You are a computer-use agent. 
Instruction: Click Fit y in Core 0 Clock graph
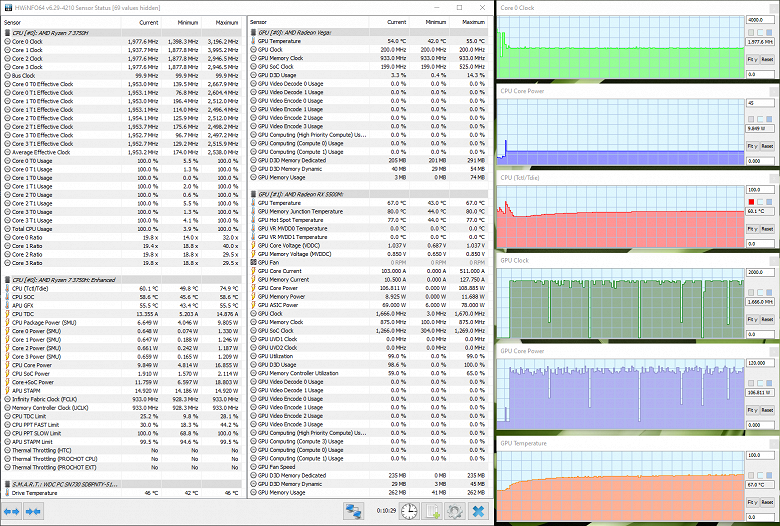coord(752,59)
